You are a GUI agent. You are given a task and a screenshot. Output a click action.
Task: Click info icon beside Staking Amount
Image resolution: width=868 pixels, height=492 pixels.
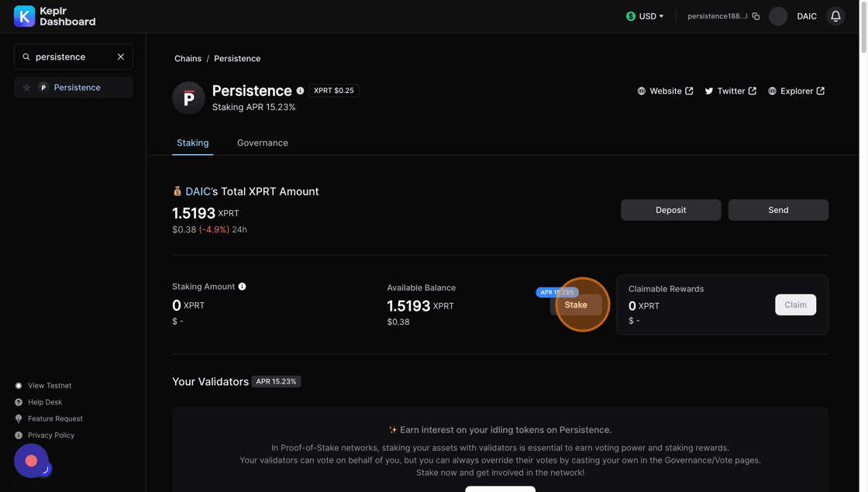pos(242,287)
